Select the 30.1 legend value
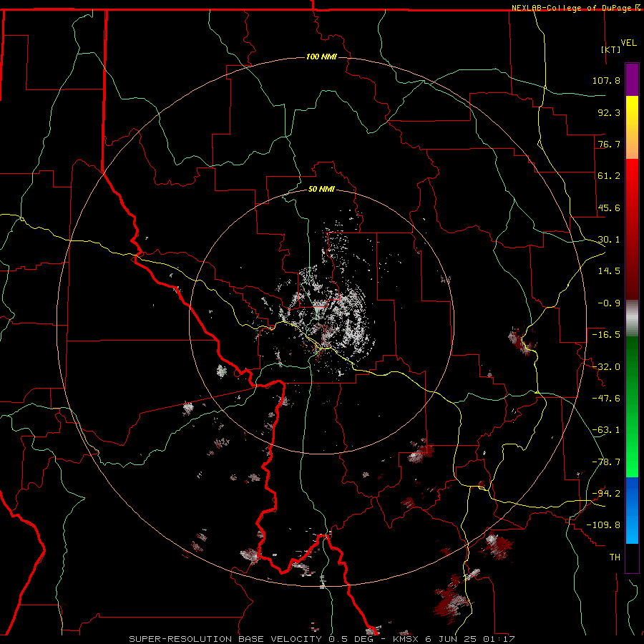 [x=609, y=240]
